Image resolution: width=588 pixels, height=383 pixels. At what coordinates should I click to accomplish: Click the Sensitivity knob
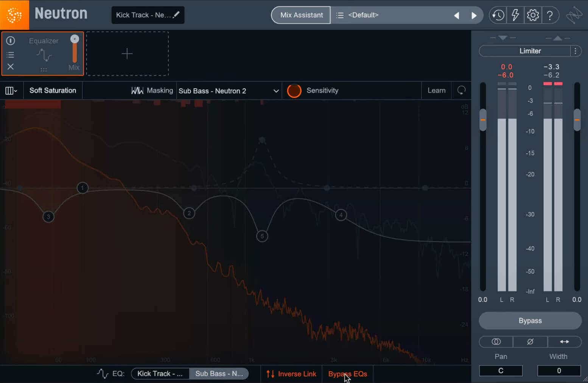click(x=294, y=91)
